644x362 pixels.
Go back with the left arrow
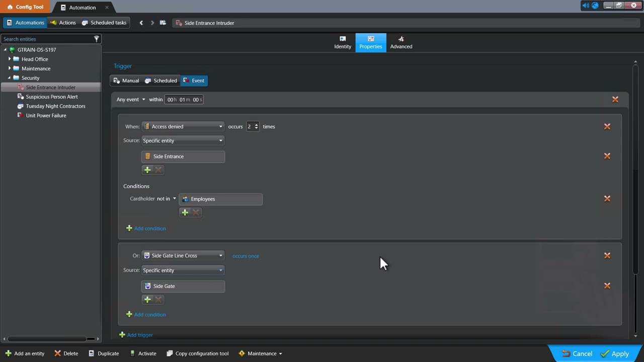(141, 23)
